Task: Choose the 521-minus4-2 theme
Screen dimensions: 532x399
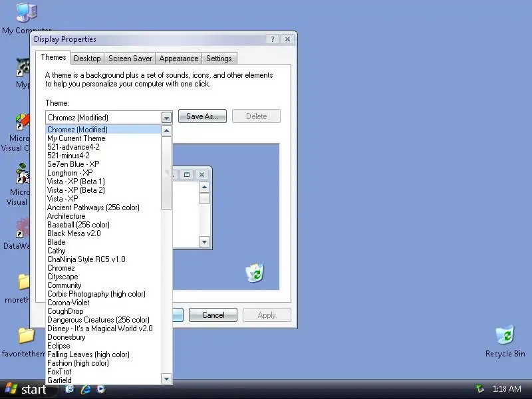Action: 104,156
